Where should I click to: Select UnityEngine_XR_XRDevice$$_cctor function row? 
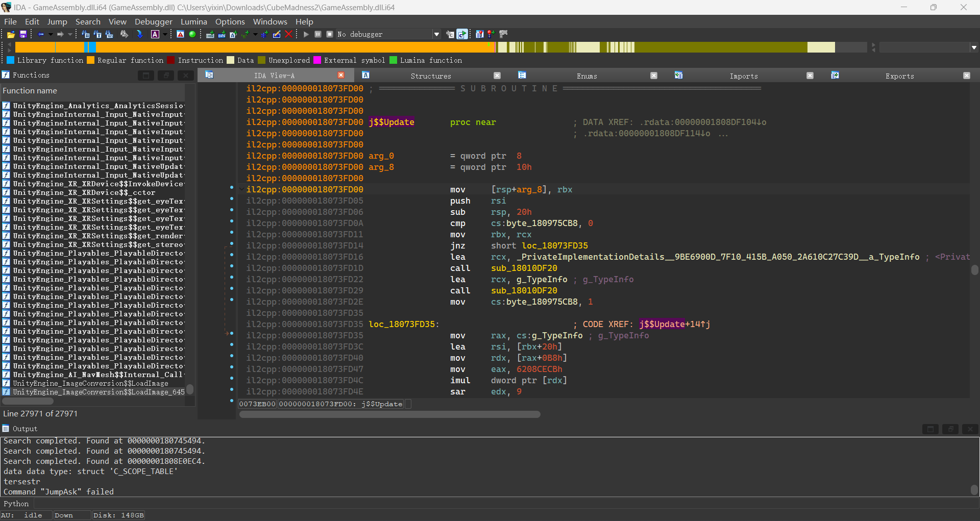(x=93, y=192)
